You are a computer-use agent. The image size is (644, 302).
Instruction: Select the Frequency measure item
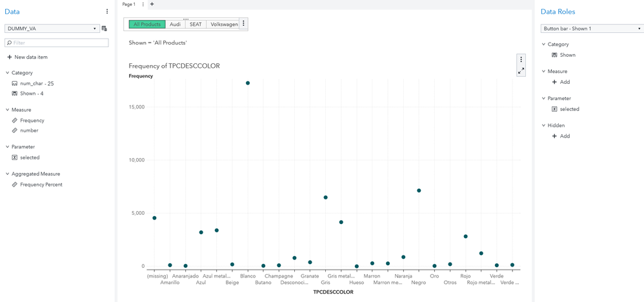pos(28,121)
